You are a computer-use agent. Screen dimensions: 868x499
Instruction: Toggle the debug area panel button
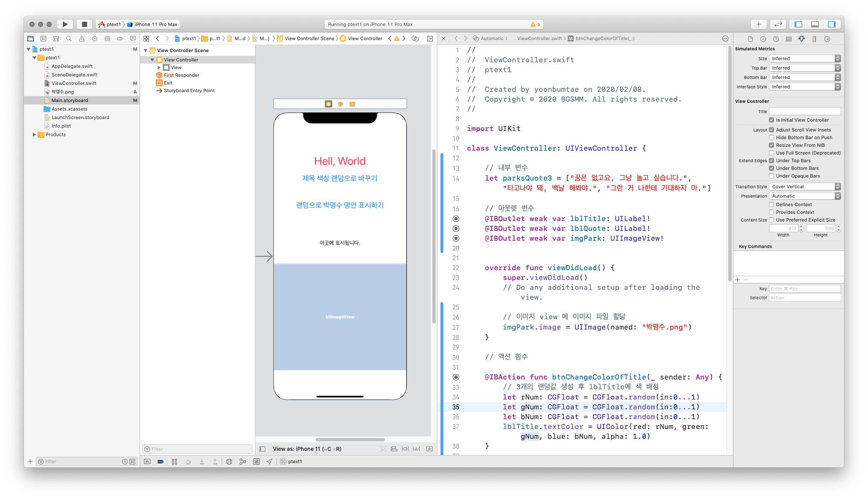coord(815,24)
